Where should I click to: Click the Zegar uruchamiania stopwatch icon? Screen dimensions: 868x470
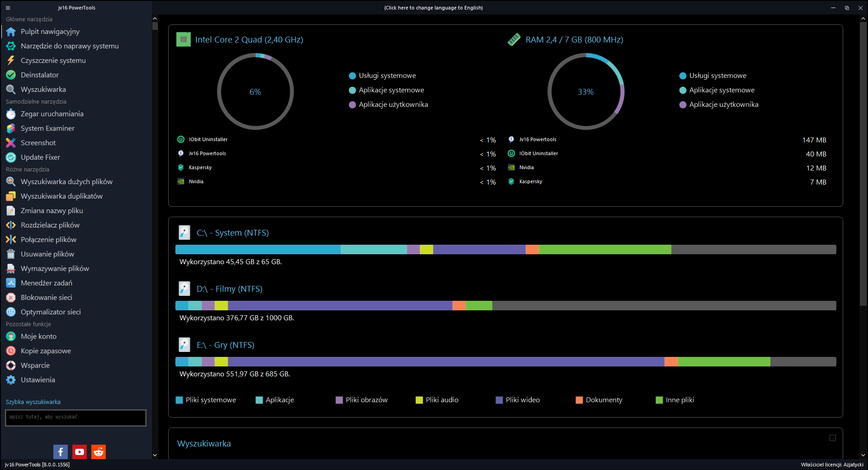coord(11,114)
